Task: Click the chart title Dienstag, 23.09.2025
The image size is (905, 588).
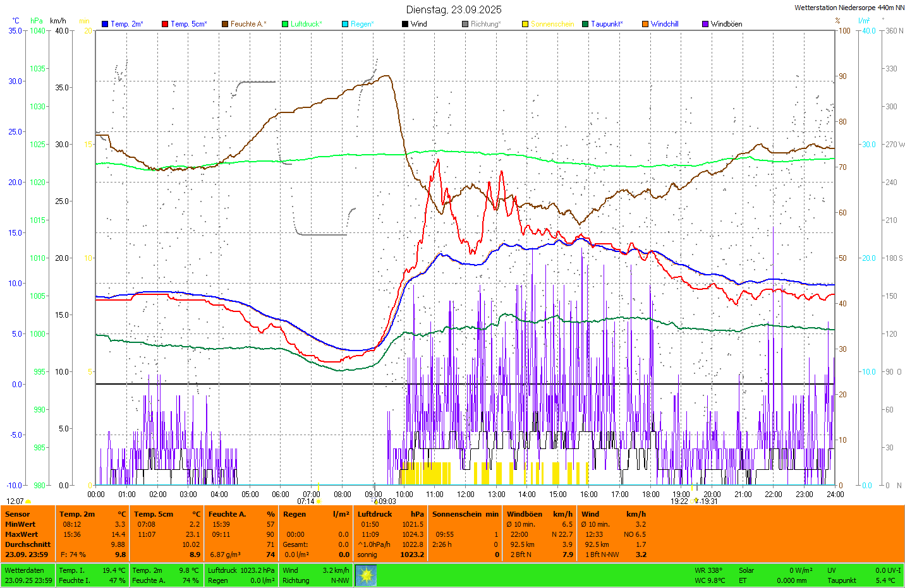Action: click(x=454, y=9)
